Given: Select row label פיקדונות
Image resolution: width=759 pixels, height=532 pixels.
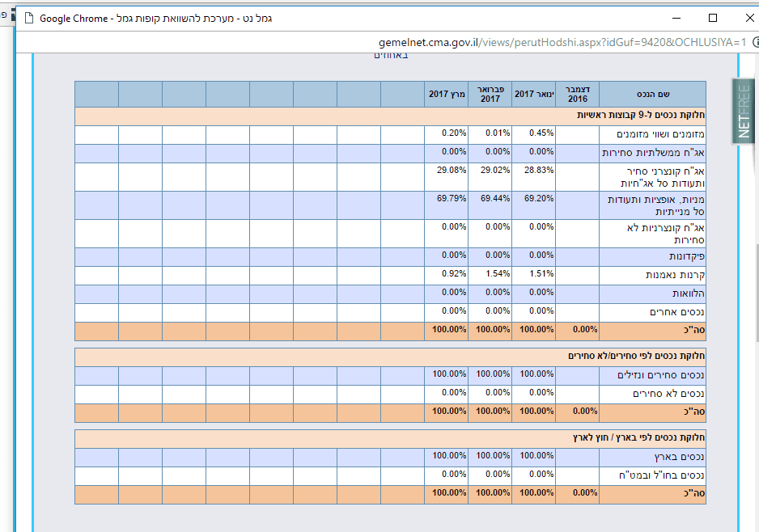Looking at the screenshot, I should coord(687,257).
